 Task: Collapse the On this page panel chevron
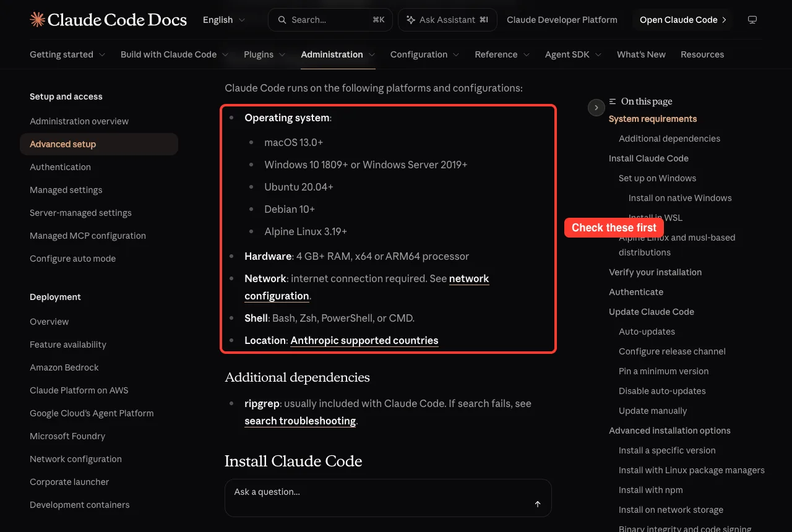[x=596, y=108]
